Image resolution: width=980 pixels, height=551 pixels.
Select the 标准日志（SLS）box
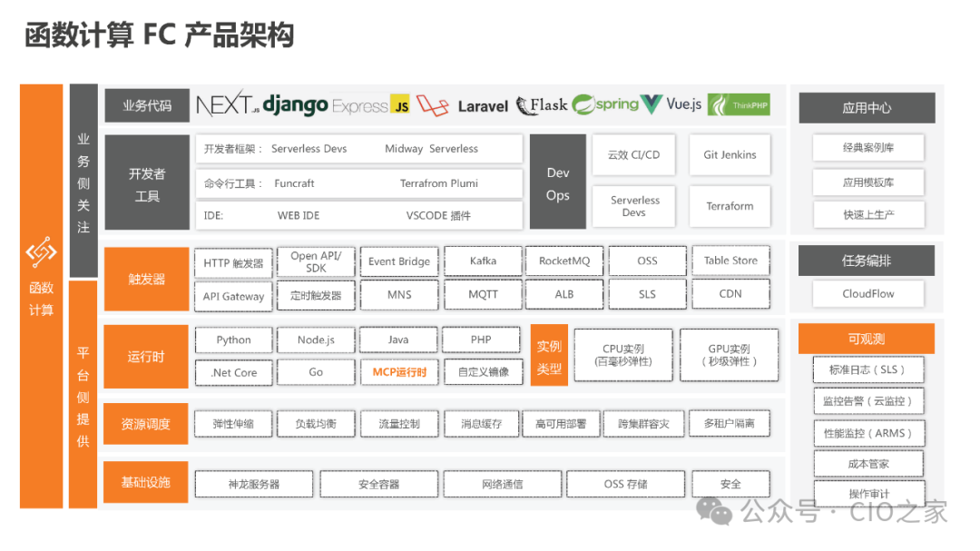[868, 369]
